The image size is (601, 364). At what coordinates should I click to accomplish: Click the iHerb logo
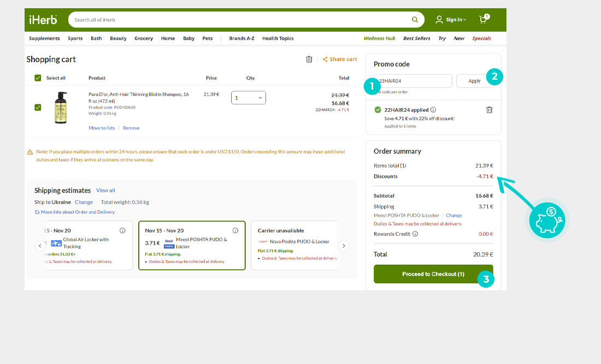43,20
